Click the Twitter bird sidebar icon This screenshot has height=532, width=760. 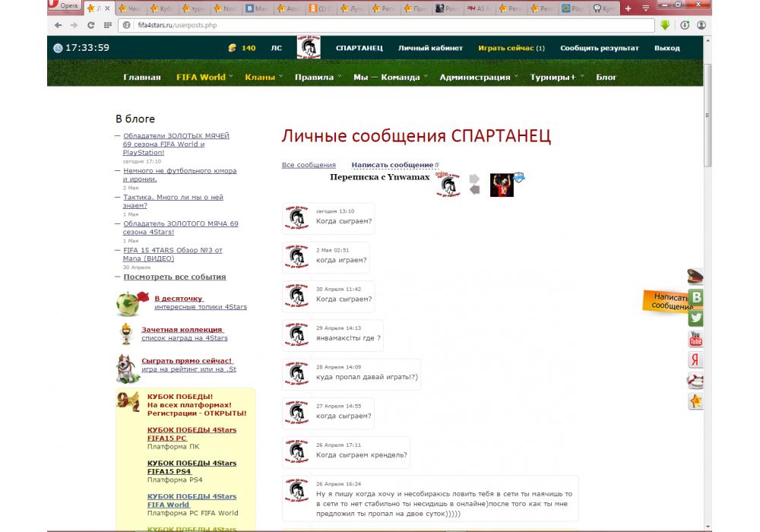[695, 318]
